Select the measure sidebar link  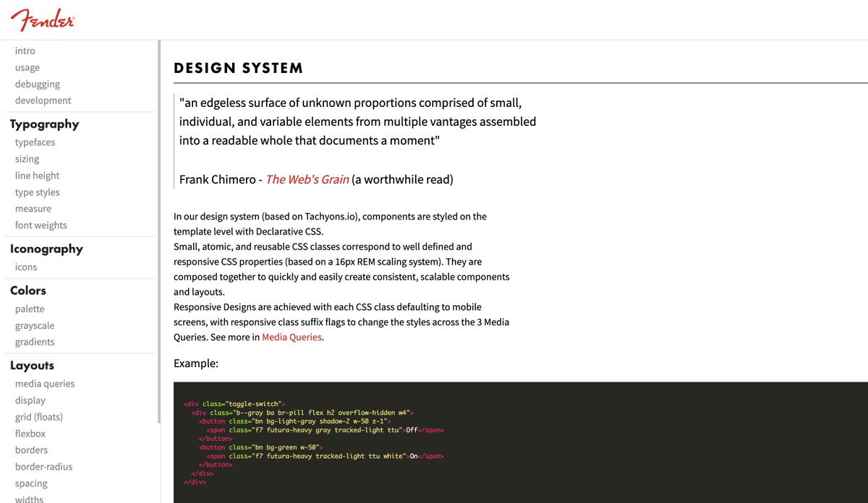[33, 209]
